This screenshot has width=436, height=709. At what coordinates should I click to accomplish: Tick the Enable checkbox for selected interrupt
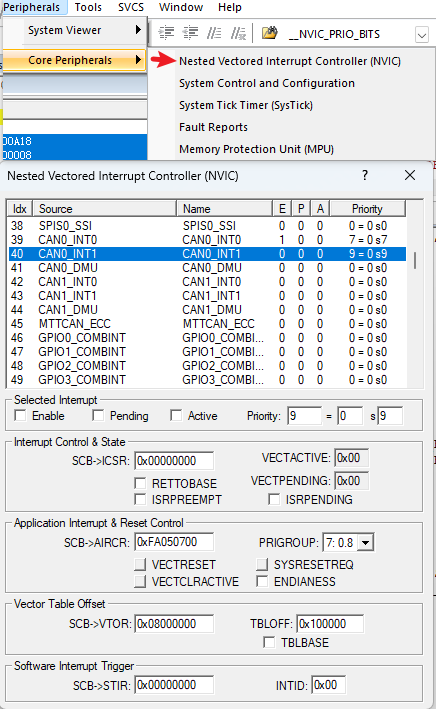20,415
